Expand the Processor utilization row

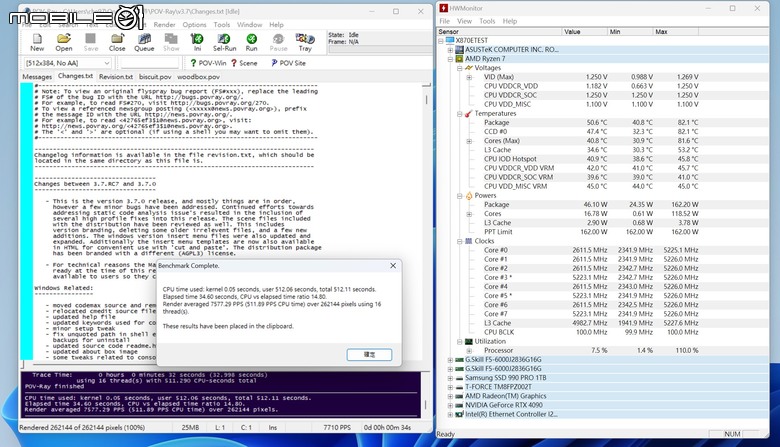469,351
